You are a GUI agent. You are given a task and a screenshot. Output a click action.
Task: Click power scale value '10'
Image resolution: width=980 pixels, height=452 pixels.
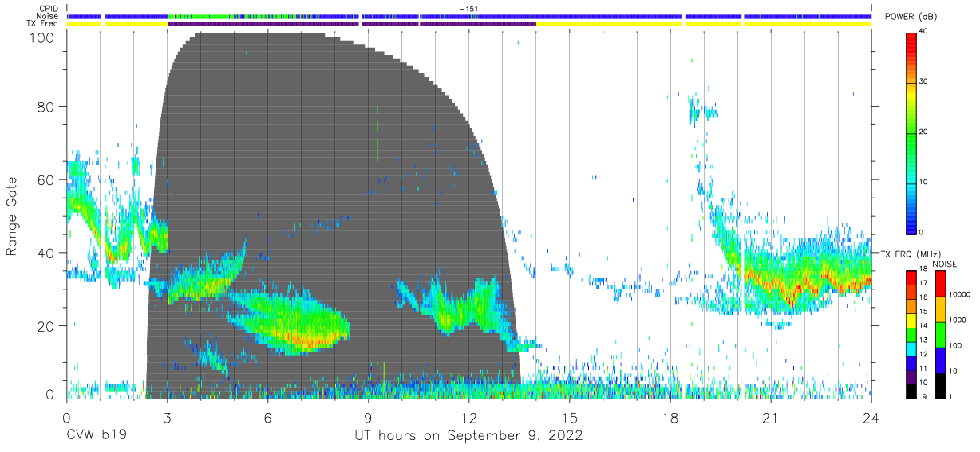click(925, 183)
